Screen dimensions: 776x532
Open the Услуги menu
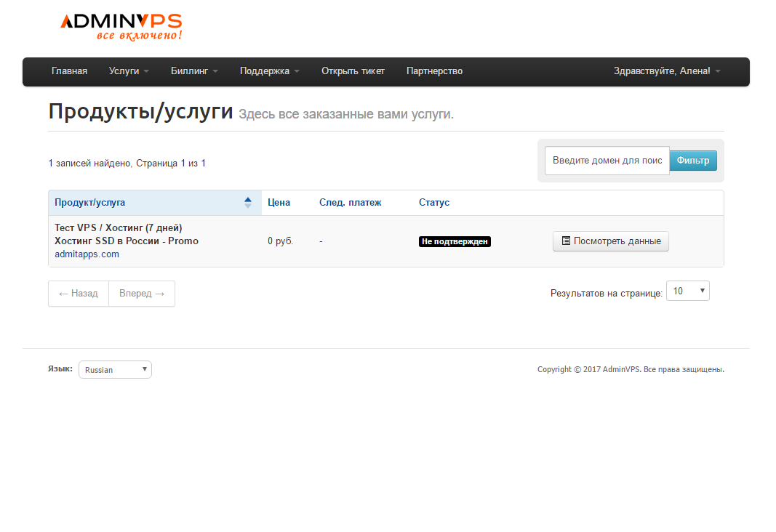(x=124, y=71)
